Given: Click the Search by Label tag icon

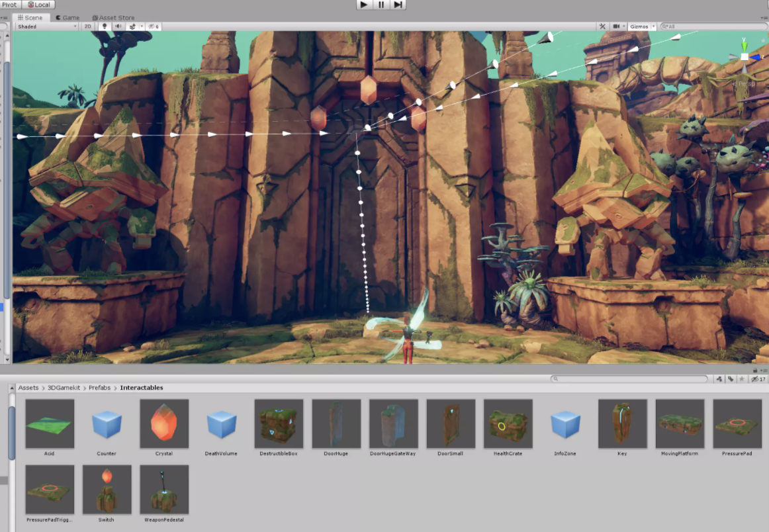Looking at the screenshot, I should click(x=731, y=379).
